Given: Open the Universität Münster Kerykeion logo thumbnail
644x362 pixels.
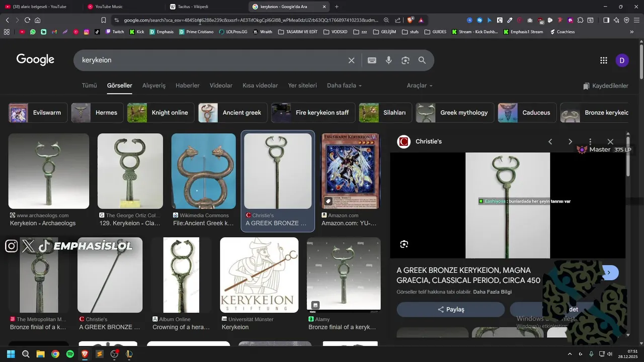Looking at the screenshot, I should (259, 275).
